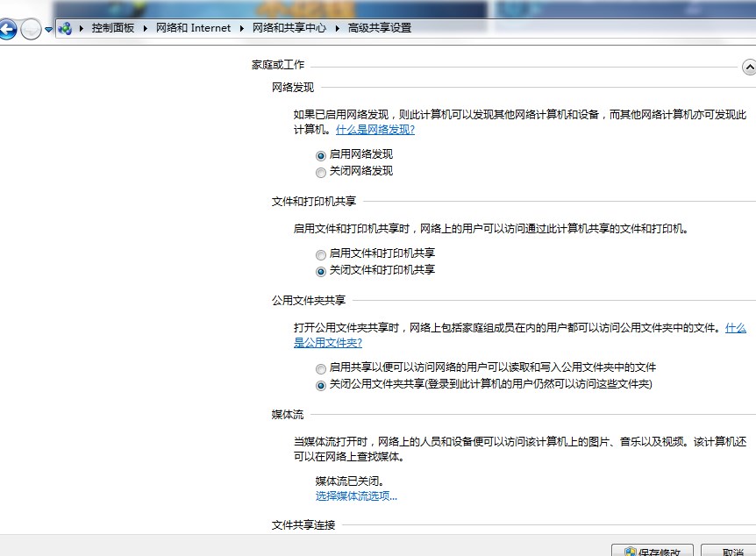This screenshot has width=756, height=556.
Task: Click the 媒体流 heading text
Action: 288,414
